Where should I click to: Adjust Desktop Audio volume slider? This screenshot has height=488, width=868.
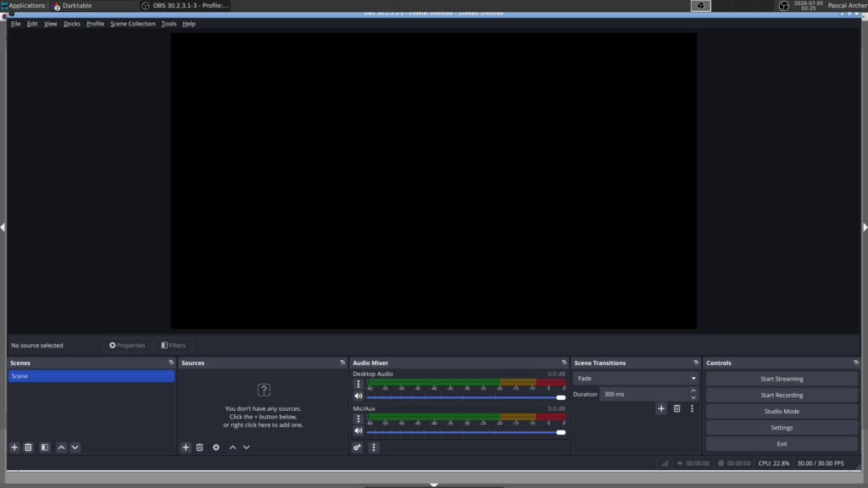466,397
